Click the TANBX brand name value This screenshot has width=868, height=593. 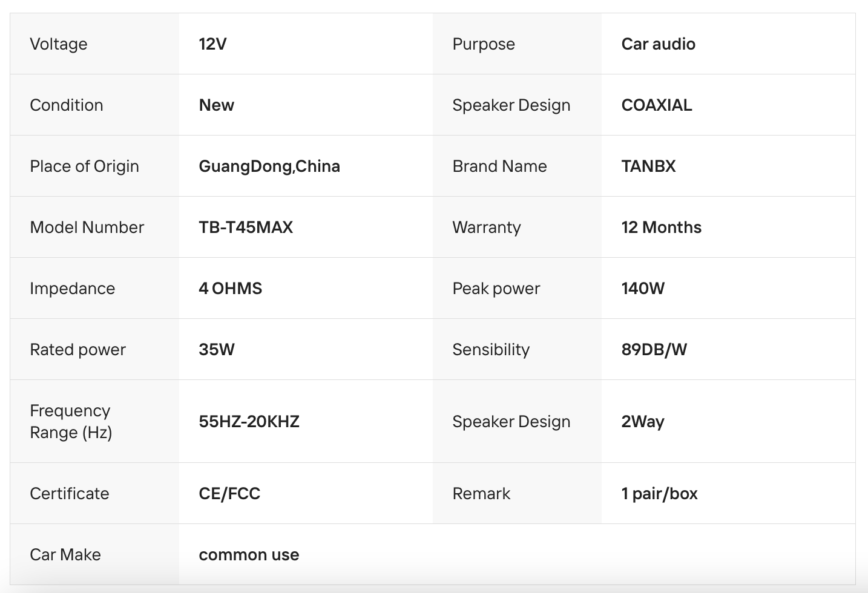coord(648,166)
